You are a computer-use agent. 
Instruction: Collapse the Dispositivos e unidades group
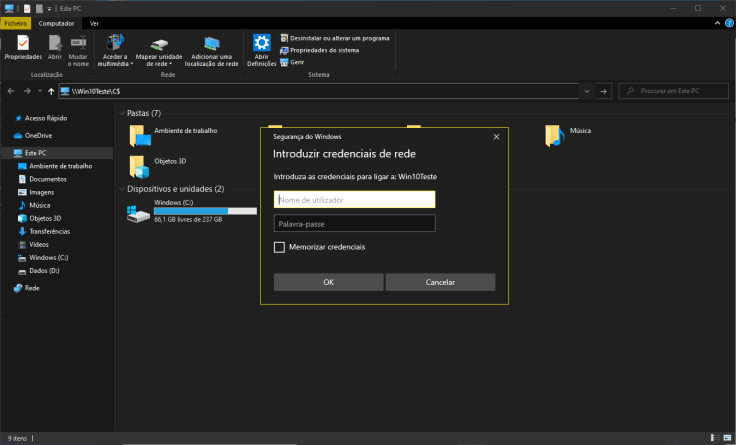coord(120,188)
